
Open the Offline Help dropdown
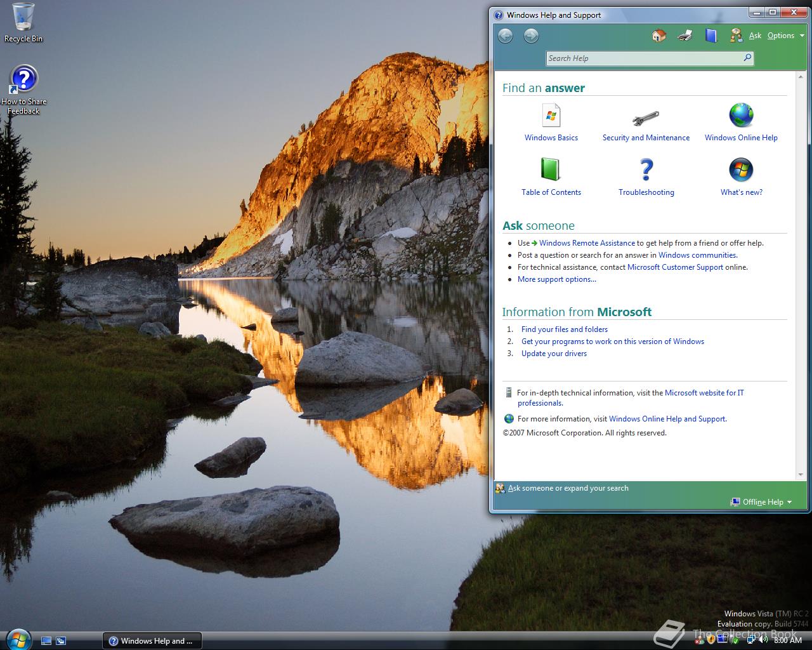(761, 502)
